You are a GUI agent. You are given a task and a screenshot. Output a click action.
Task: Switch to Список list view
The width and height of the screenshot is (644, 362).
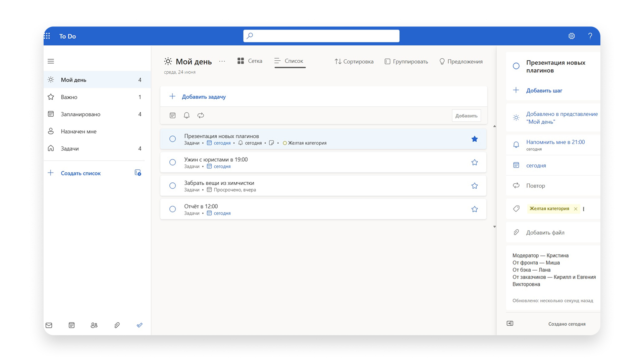tap(290, 61)
